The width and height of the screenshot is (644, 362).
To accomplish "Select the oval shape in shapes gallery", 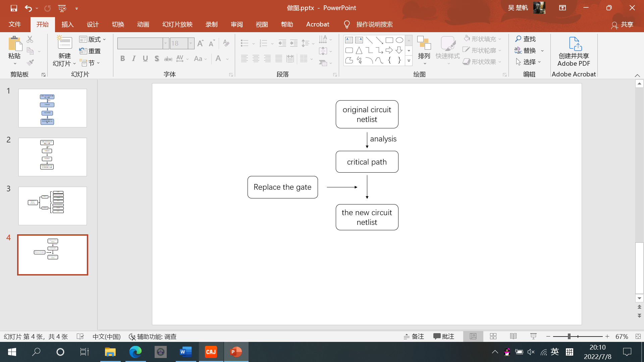I will click(x=399, y=40).
